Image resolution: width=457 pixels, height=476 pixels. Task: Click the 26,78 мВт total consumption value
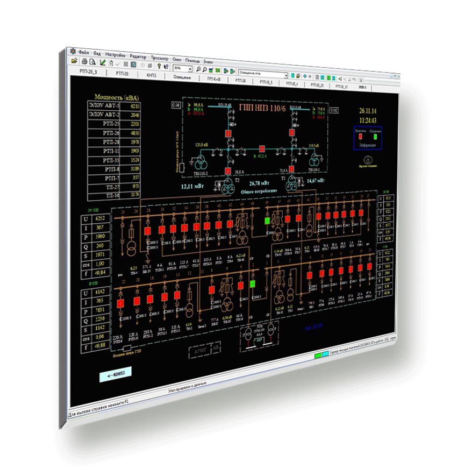click(259, 183)
